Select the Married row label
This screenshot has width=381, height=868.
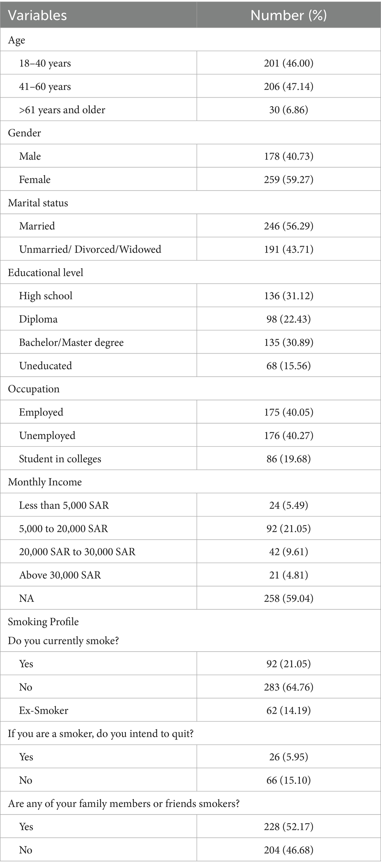(x=37, y=226)
